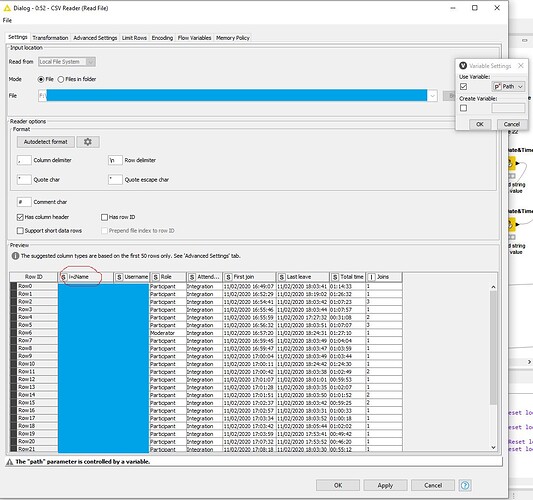Open the format autodetect settings gear
533x500 pixels.
(88, 142)
